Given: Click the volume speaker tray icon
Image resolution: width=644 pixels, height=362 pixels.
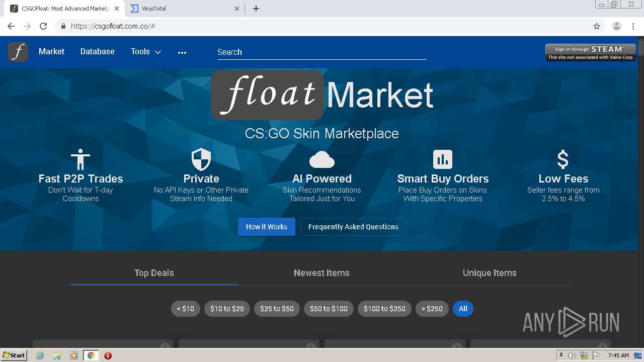Looking at the screenshot, I should click(x=572, y=355).
